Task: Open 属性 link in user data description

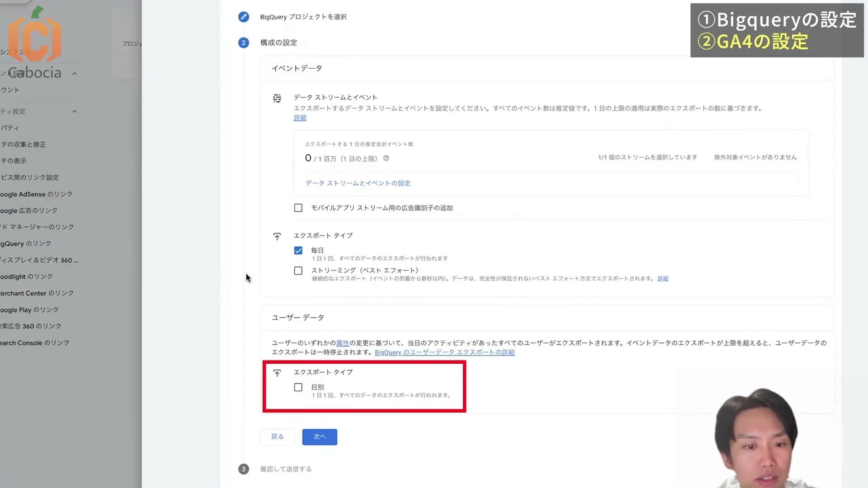Action: coord(343,343)
